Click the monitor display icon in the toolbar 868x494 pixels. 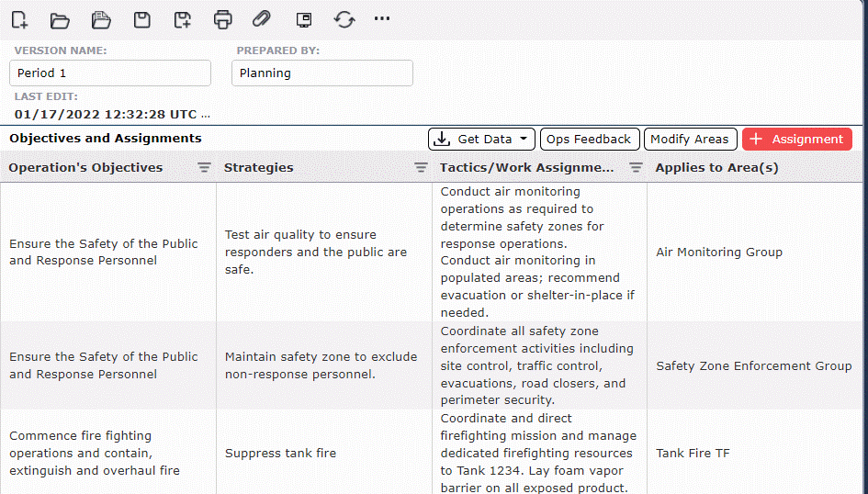[x=304, y=20]
